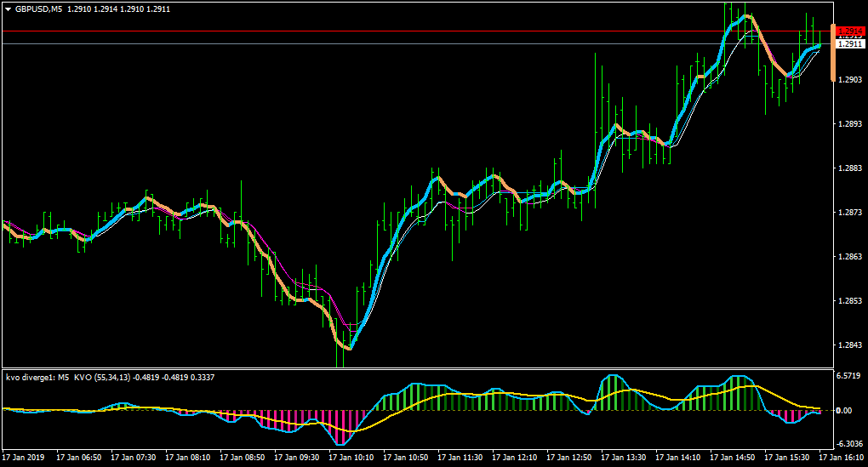The height and width of the screenshot is (467, 868).
Task: Click the 0.00 indicator zero level label
Action: [844, 411]
